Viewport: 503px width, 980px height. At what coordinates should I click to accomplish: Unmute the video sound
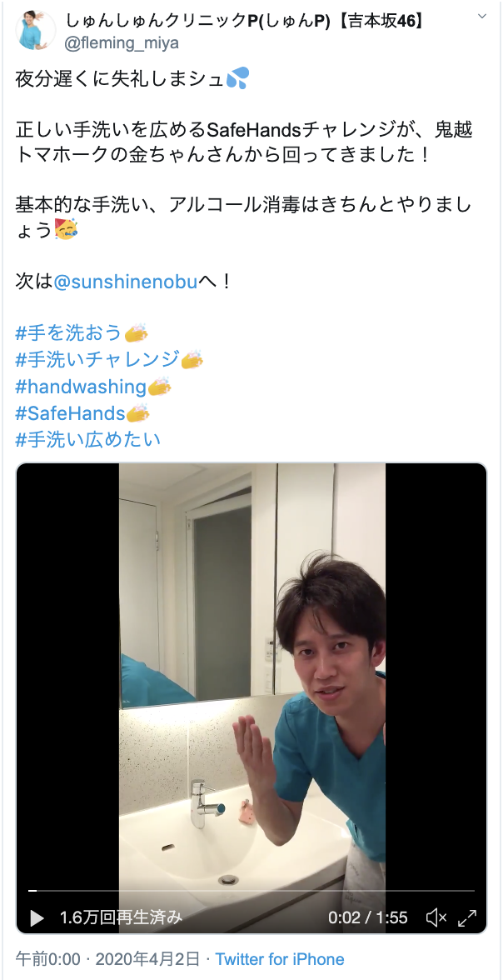[x=436, y=917]
